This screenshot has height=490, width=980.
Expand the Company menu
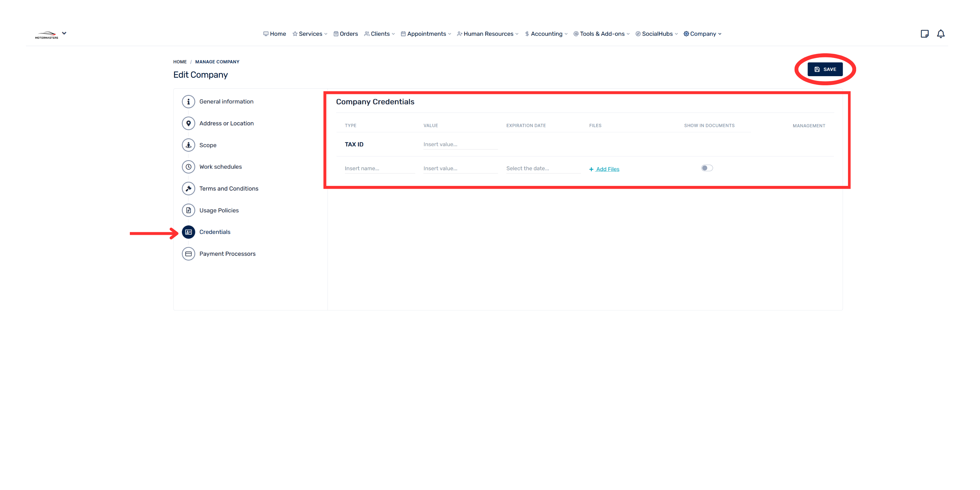pyautogui.click(x=702, y=34)
